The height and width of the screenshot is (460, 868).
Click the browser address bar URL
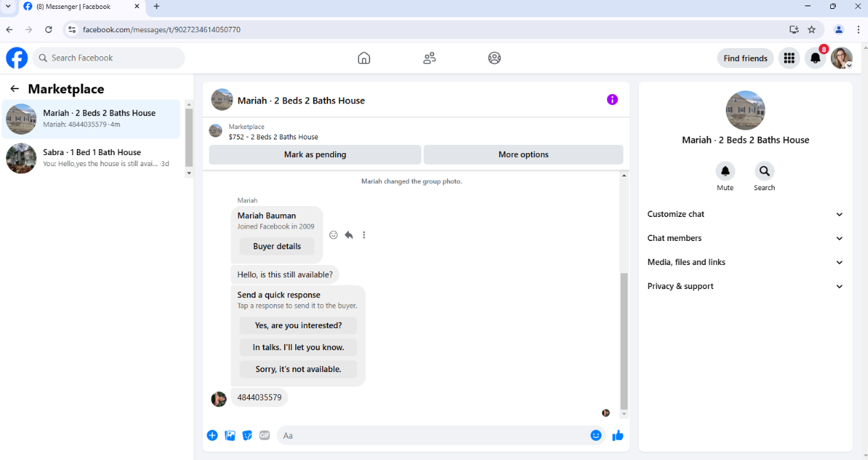click(161, 30)
